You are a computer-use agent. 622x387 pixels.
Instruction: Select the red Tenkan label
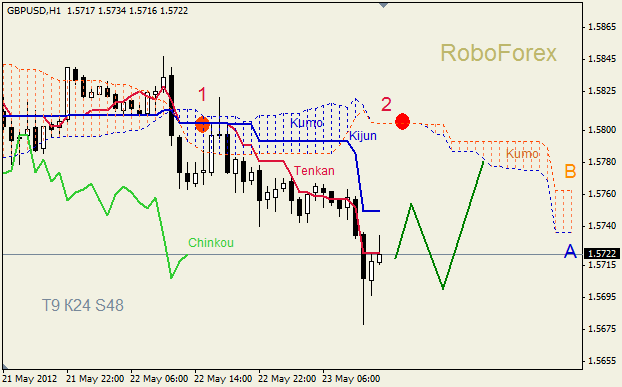(314, 171)
